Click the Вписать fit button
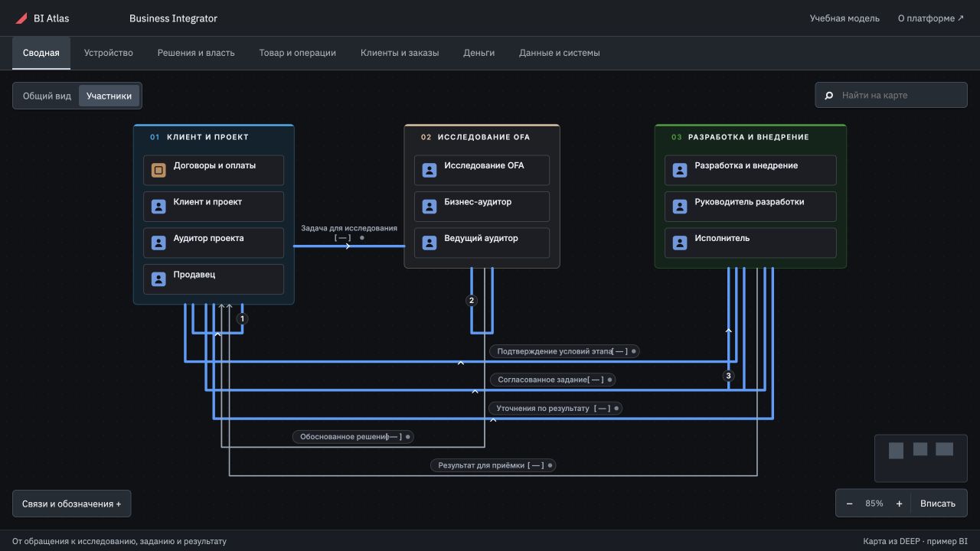980x551 pixels. pos(938,504)
